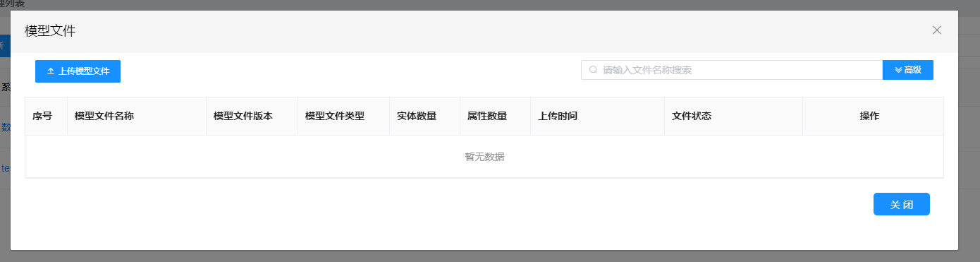Focus the 请输入文件名称搜索 input field

click(732, 70)
